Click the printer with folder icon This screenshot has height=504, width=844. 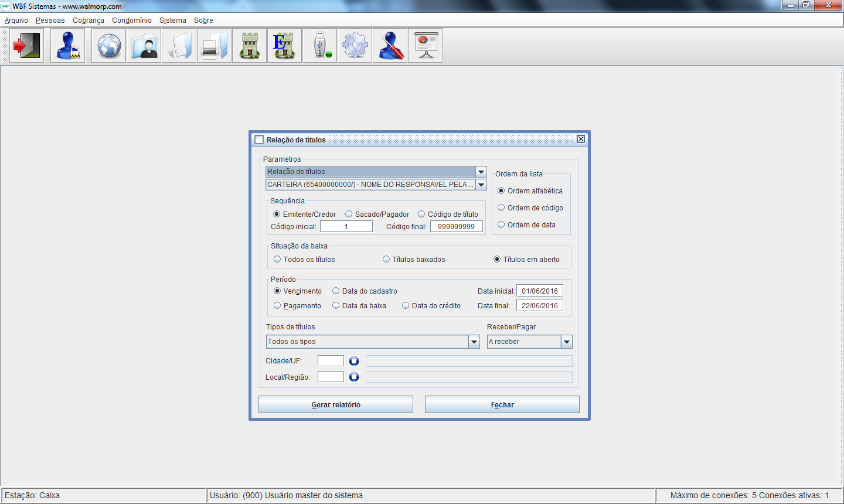(x=215, y=46)
